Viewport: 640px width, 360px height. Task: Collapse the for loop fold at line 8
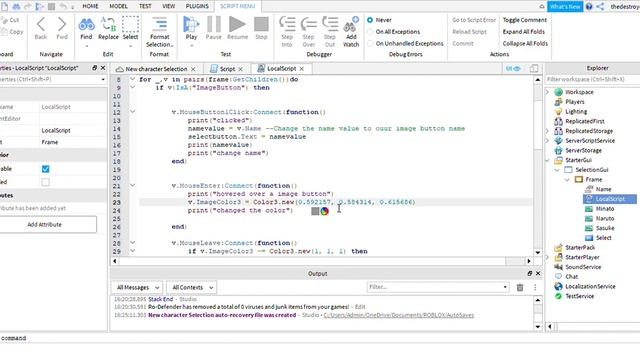pyautogui.click(x=132, y=79)
